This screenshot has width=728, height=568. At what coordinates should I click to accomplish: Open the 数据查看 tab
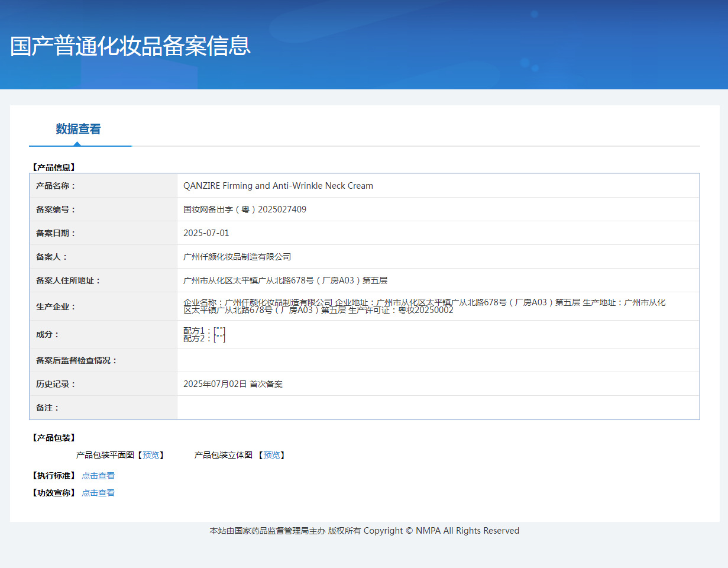tap(78, 129)
